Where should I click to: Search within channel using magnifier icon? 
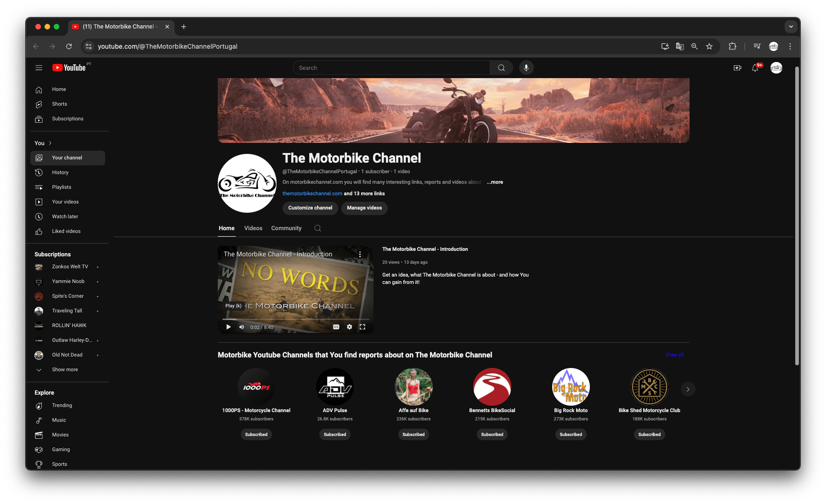point(317,228)
